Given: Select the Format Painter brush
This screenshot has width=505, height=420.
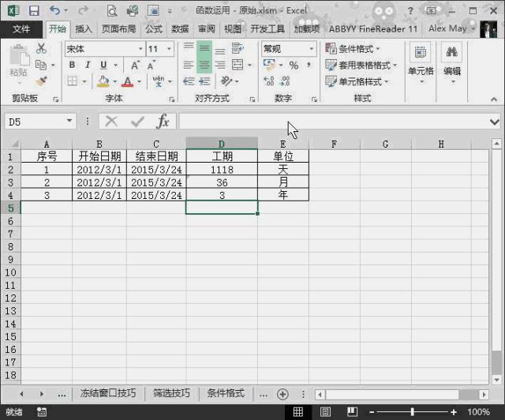Looking at the screenshot, I should click(x=42, y=81).
